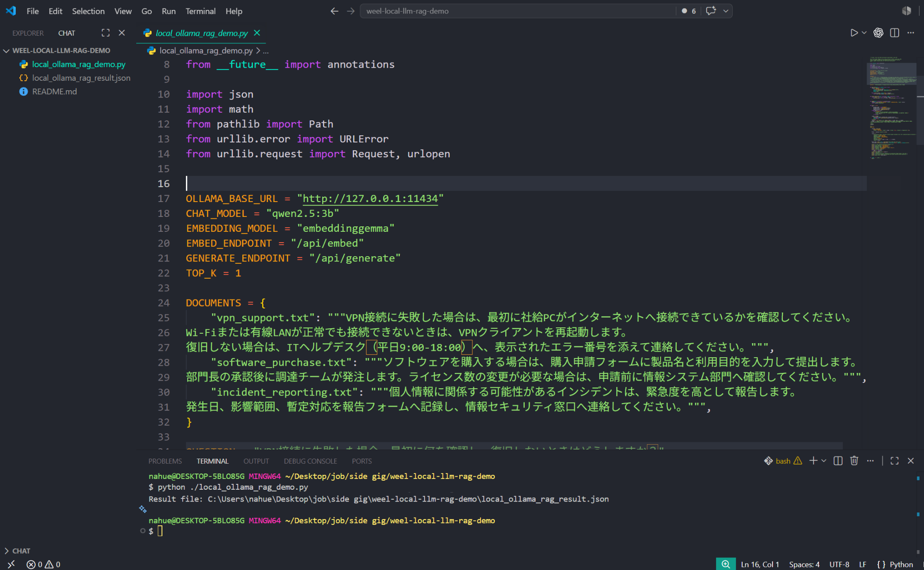The width and height of the screenshot is (924, 570).
Task: Kill terminal with trash icon
Action: [x=854, y=460]
